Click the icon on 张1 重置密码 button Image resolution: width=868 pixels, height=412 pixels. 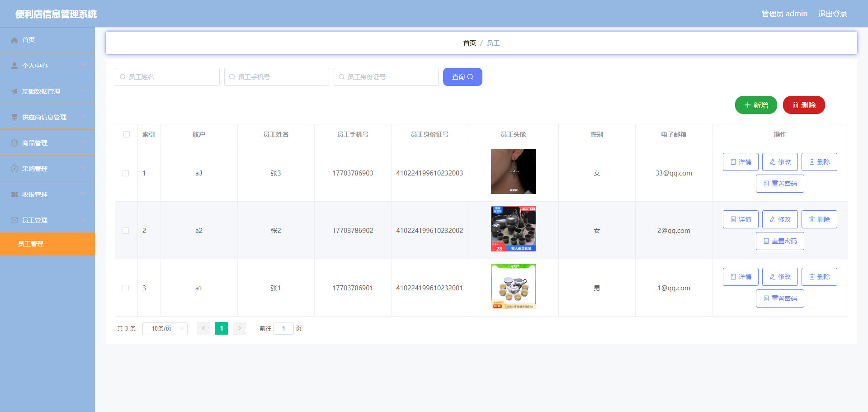pos(766,298)
